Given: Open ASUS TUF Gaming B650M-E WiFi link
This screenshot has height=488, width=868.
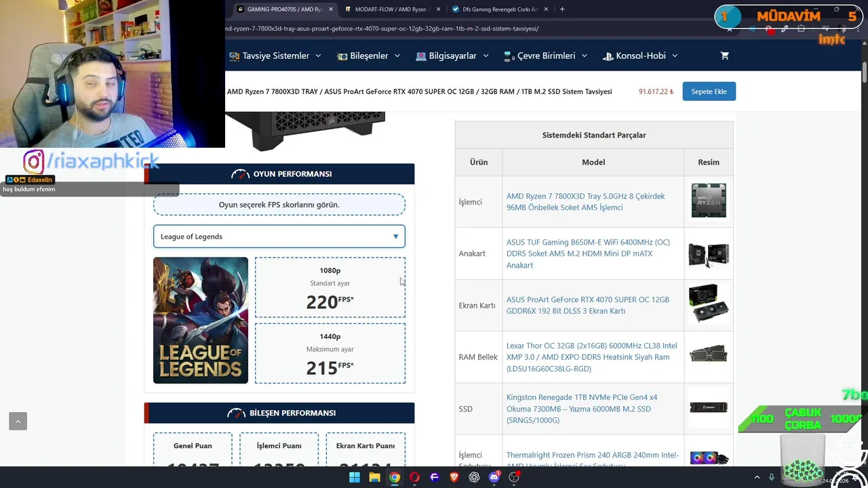Looking at the screenshot, I should (588, 253).
